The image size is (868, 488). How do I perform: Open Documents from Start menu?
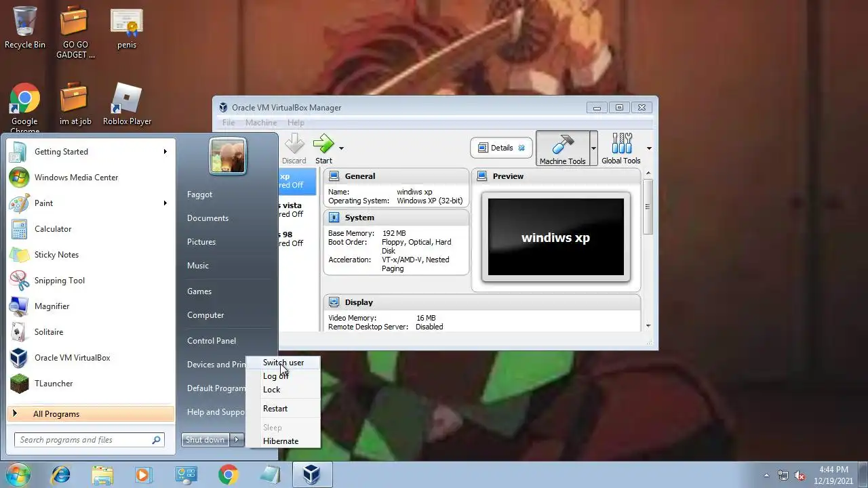pyautogui.click(x=208, y=218)
